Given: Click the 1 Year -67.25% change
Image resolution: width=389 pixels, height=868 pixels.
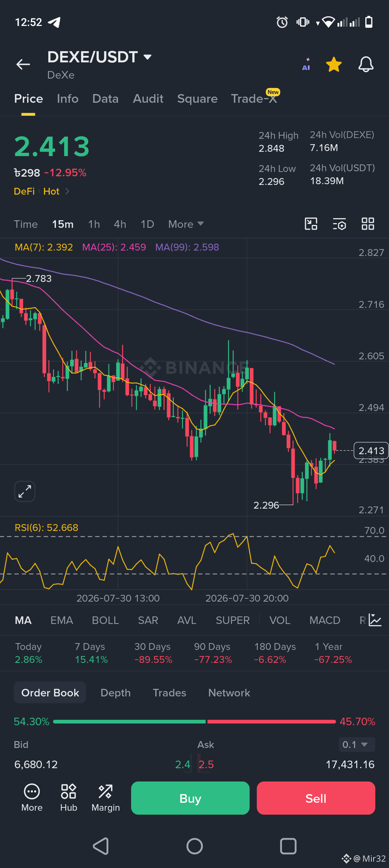Looking at the screenshot, I should click(x=333, y=653).
